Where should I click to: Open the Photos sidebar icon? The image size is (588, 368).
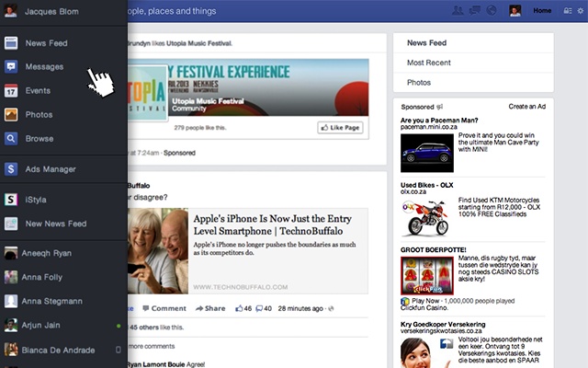point(11,114)
